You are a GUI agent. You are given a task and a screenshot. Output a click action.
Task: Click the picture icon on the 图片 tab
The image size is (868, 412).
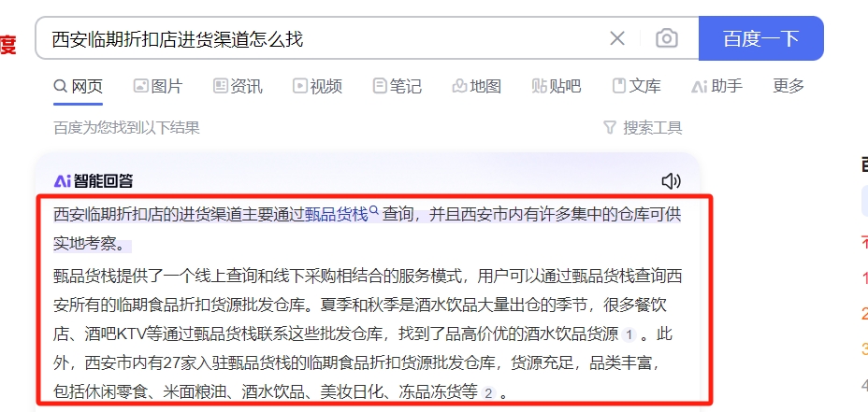click(140, 86)
